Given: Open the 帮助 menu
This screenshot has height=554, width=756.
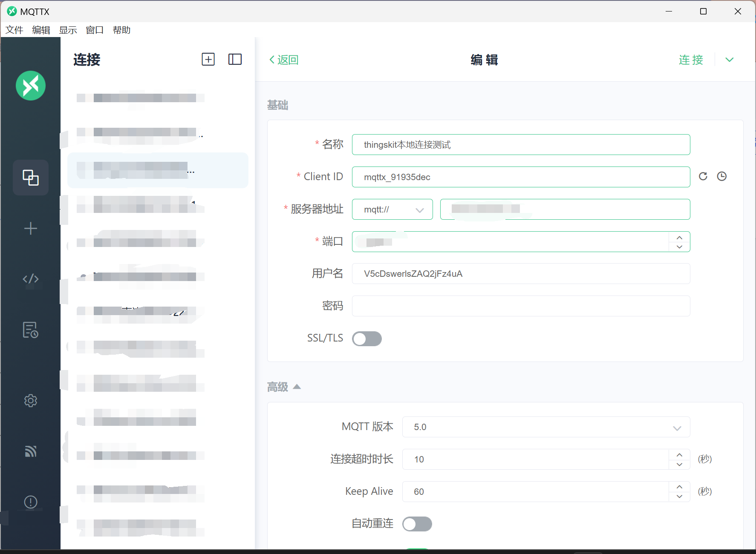Looking at the screenshot, I should coord(121,30).
